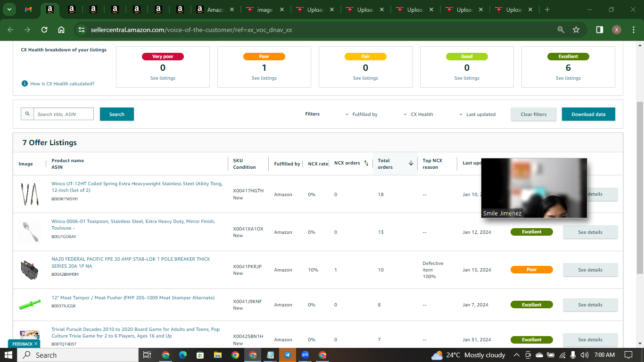This screenshot has width=644, height=362.
Task: Click the Download data button
Action: [588, 114]
